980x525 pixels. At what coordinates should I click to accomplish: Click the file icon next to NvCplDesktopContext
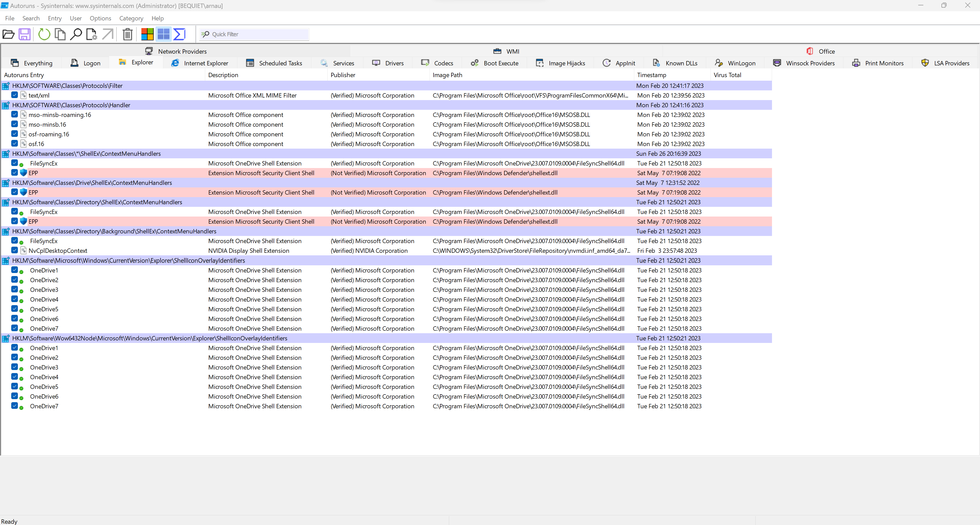23,250
